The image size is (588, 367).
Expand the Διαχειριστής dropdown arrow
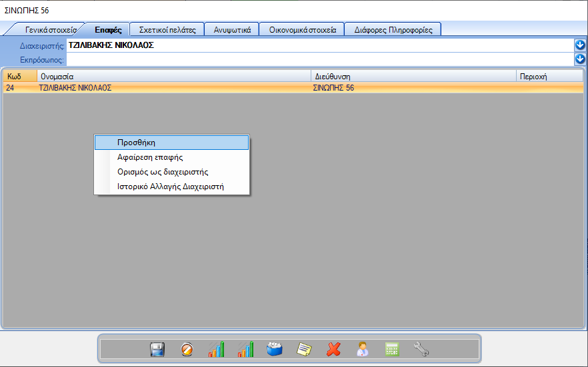coord(579,45)
